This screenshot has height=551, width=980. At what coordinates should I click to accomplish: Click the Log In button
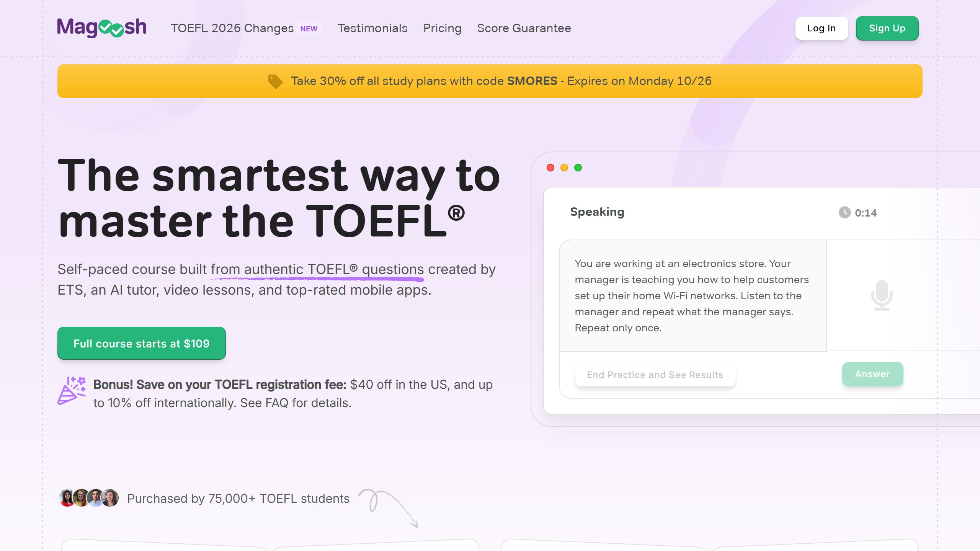click(x=822, y=28)
